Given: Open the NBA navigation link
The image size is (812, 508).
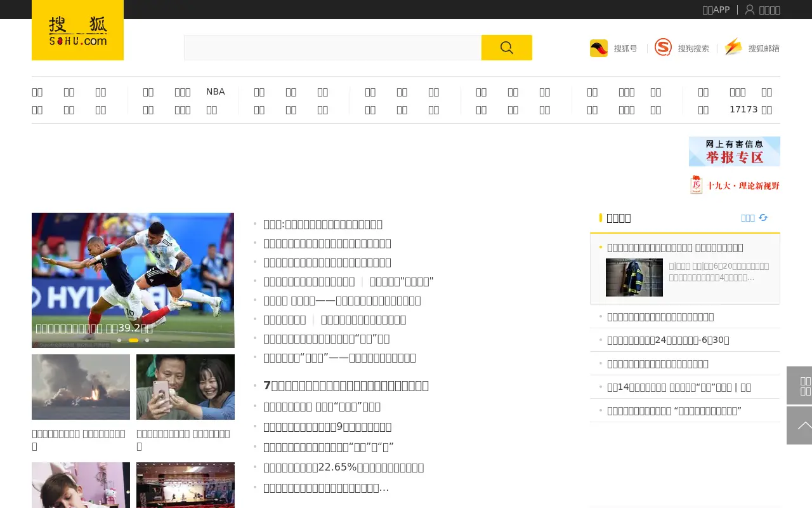Looking at the screenshot, I should coord(216,91).
